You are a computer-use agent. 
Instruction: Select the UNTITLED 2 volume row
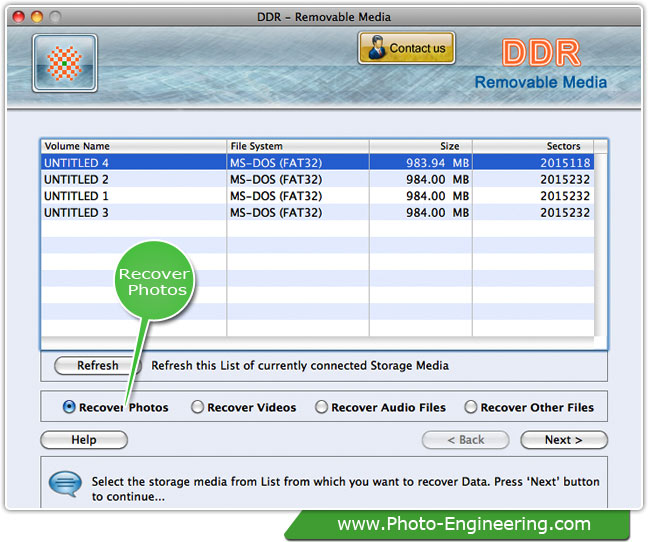click(317, 179)
